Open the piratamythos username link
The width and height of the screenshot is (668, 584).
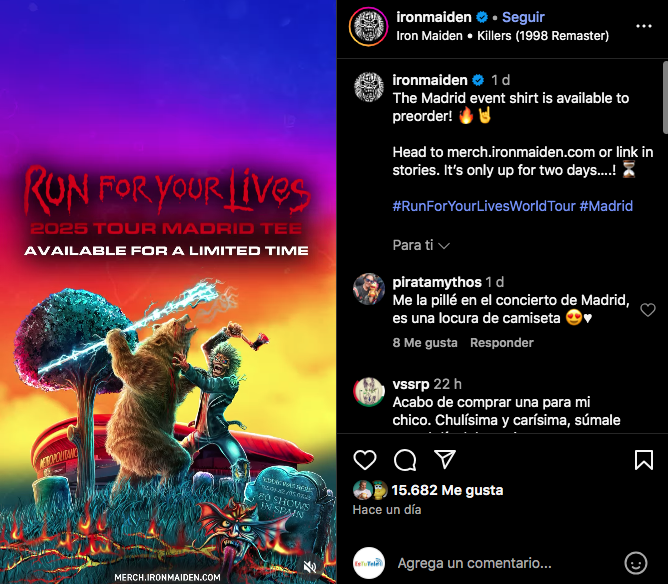437,282
